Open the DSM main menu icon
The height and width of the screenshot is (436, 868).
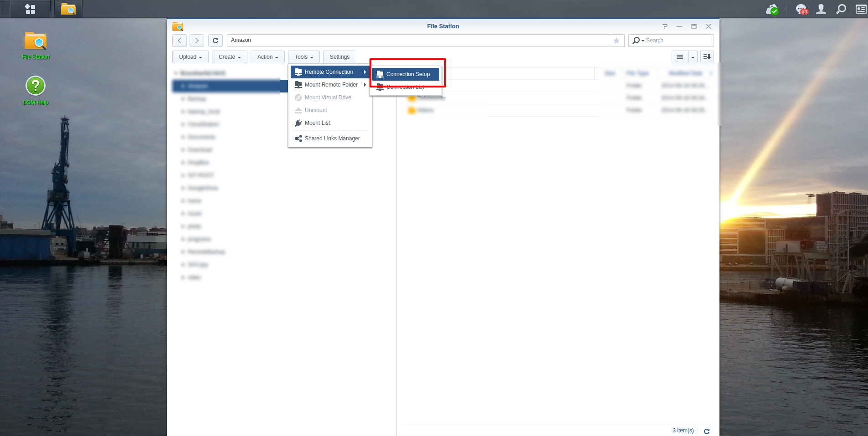tap(30, 9)
